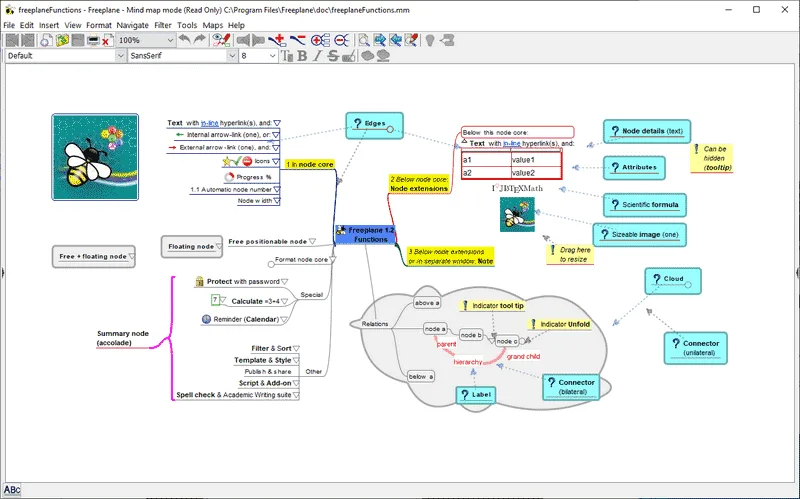Image resolution: width=800 pixels, height=499 pixels.
Task: Open find and replace icon
Action: [x=411, y=40]
